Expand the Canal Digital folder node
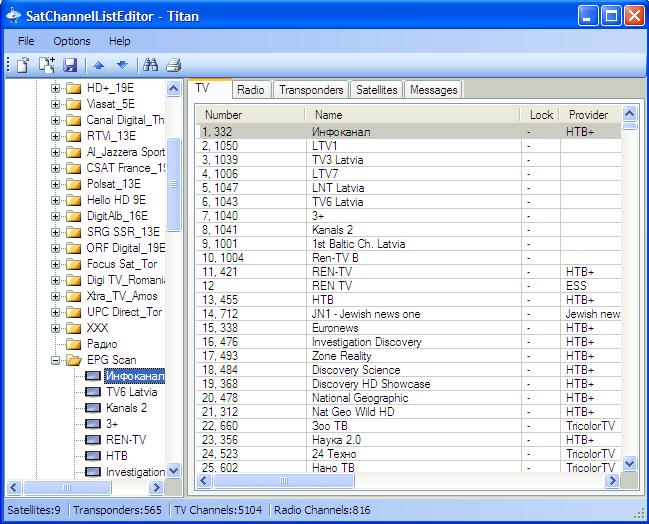Viewport: 649px width, 524px height. tap(55, 120)
